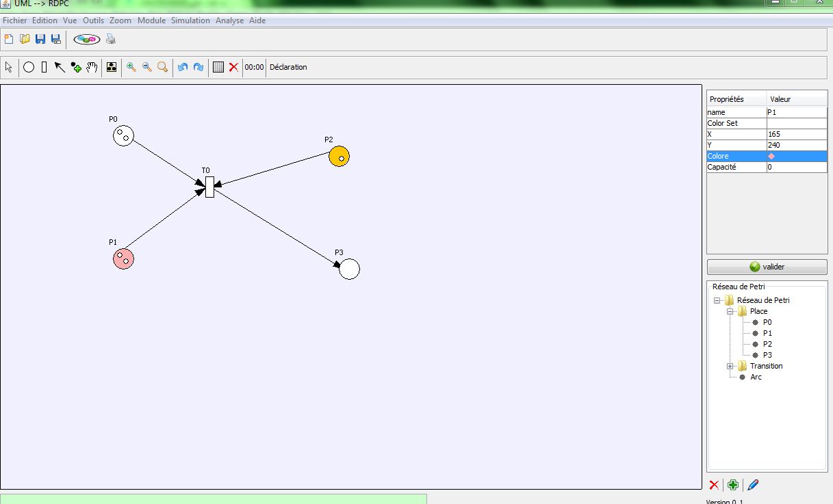Open the Simulation menu
The image size is (833, 504).
(x=190, y=21)
